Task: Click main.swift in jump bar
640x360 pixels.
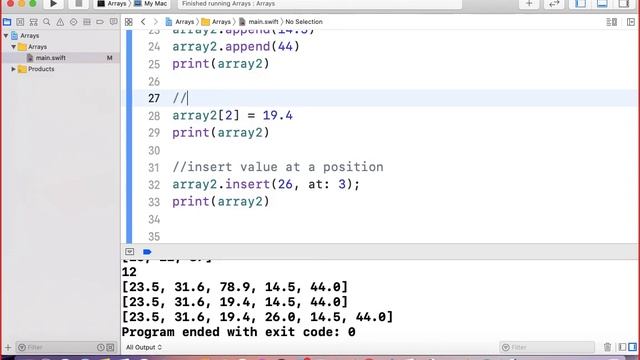Action: point(259,22)
